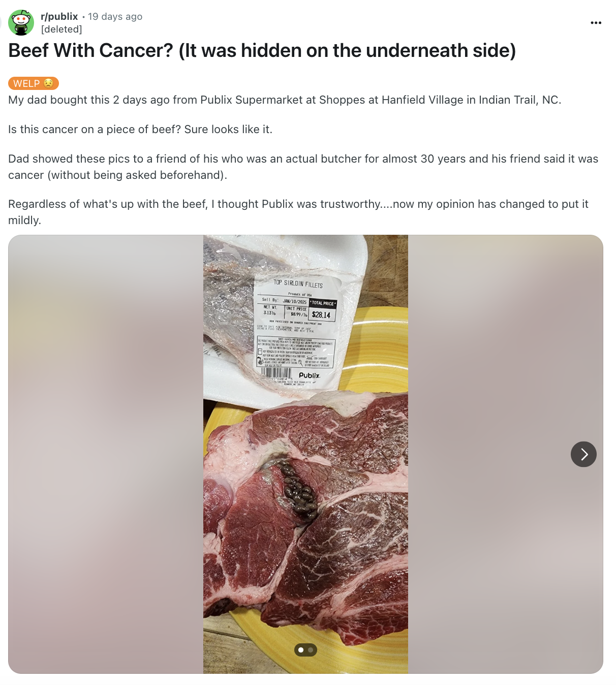Open the three-dot post options menu
The image size is (616, 685).
click(596, 23)
